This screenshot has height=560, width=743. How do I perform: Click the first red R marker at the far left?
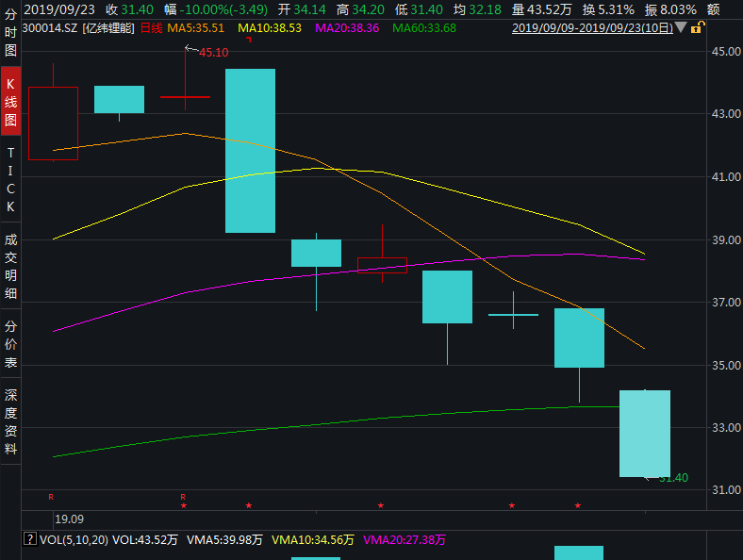51,496
